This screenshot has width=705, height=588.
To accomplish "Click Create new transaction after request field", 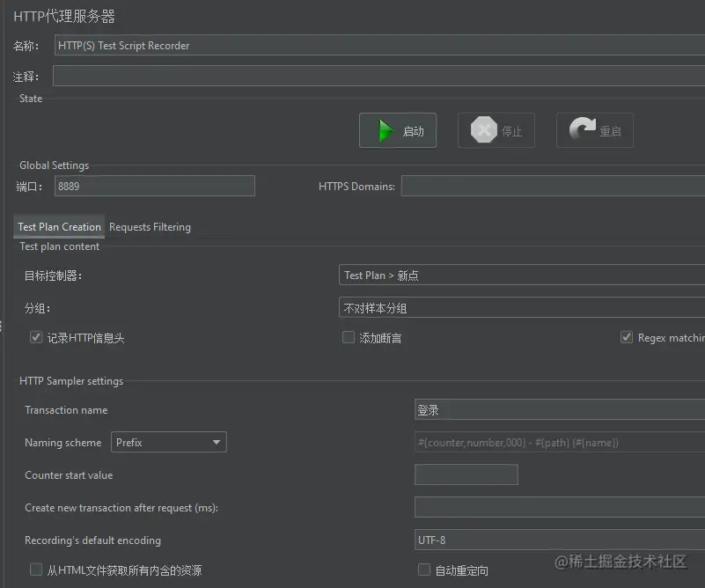I will 559,508.
